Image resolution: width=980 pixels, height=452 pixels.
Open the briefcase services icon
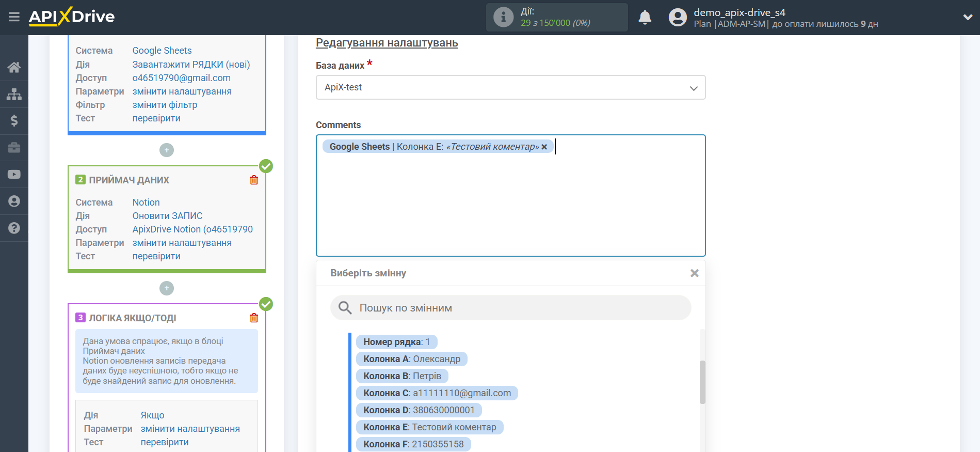point(14,148)
